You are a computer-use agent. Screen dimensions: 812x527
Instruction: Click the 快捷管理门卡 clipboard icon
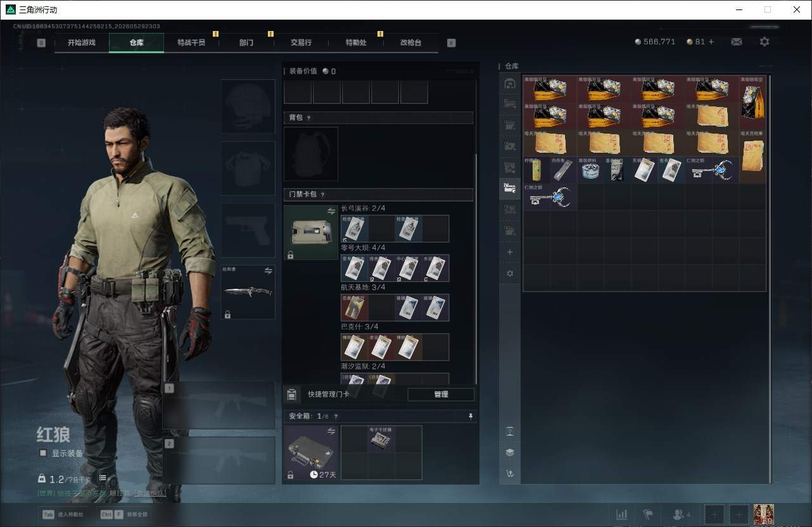[x=291, y=395]
